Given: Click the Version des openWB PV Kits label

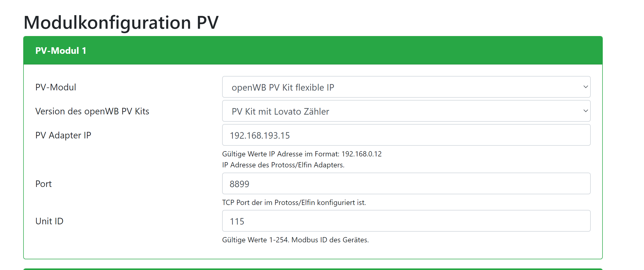Looking at the screenshot, I should [x=92, y=111].
